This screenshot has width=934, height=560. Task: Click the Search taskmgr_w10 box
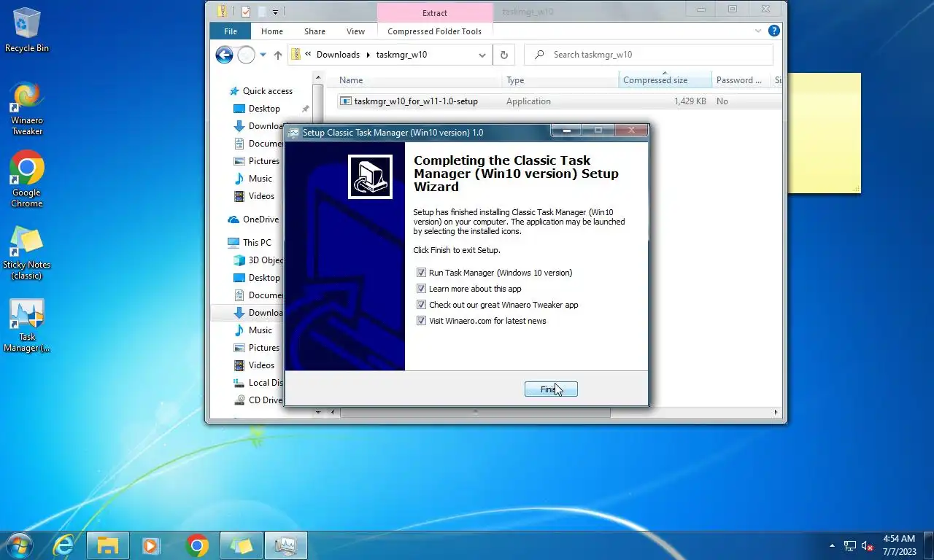(649, 55)
